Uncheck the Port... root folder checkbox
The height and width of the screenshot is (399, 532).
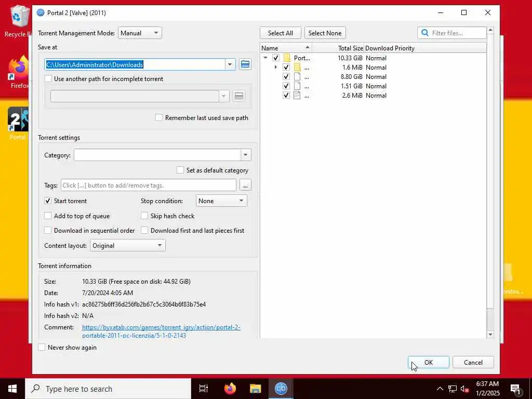tap(276, 58)
